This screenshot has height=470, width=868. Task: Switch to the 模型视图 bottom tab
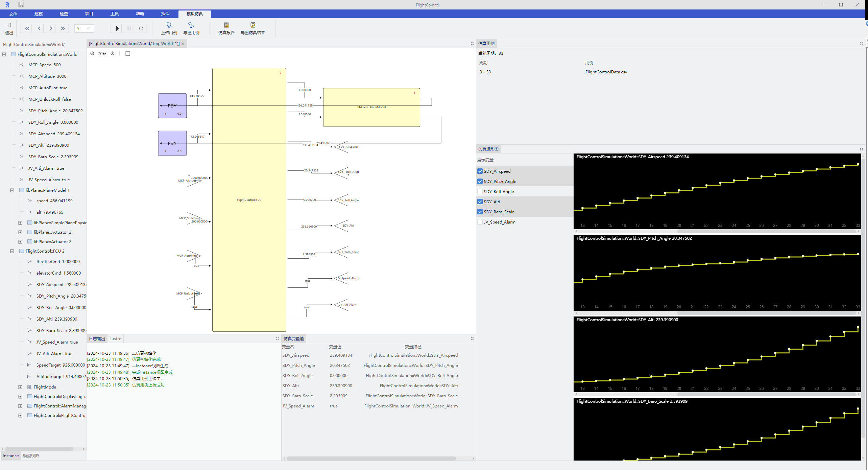(31, 455)
